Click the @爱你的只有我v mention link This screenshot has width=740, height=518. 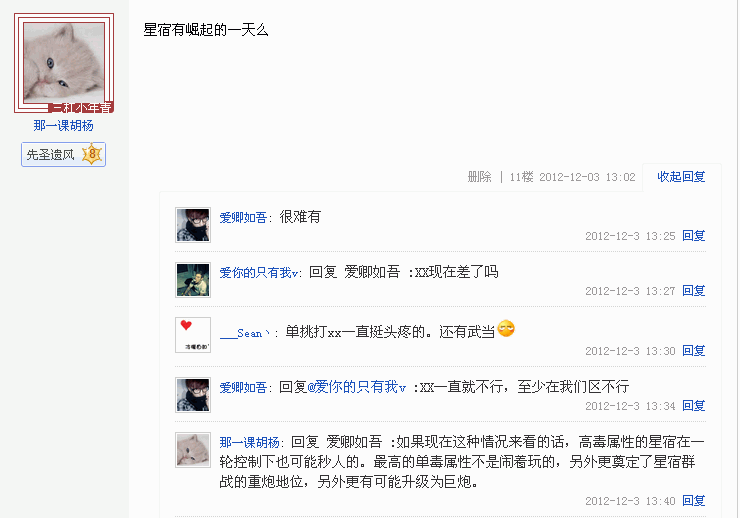(x=356, y=387)
